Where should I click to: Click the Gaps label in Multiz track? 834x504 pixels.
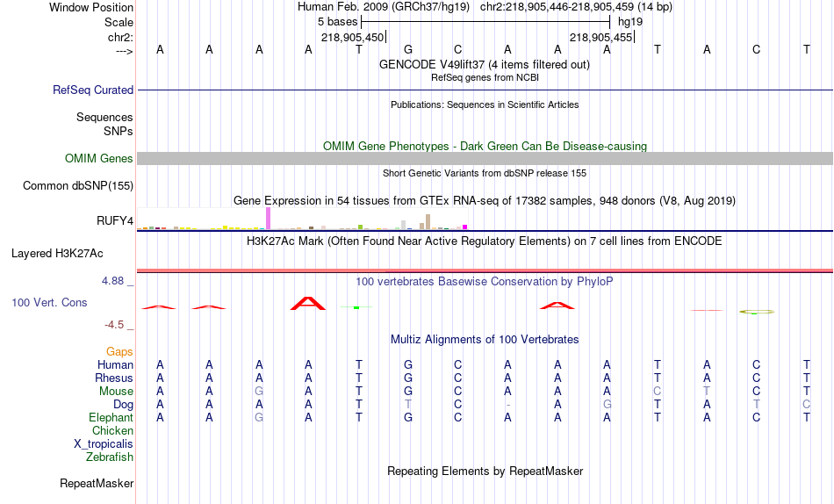(119, 352)
